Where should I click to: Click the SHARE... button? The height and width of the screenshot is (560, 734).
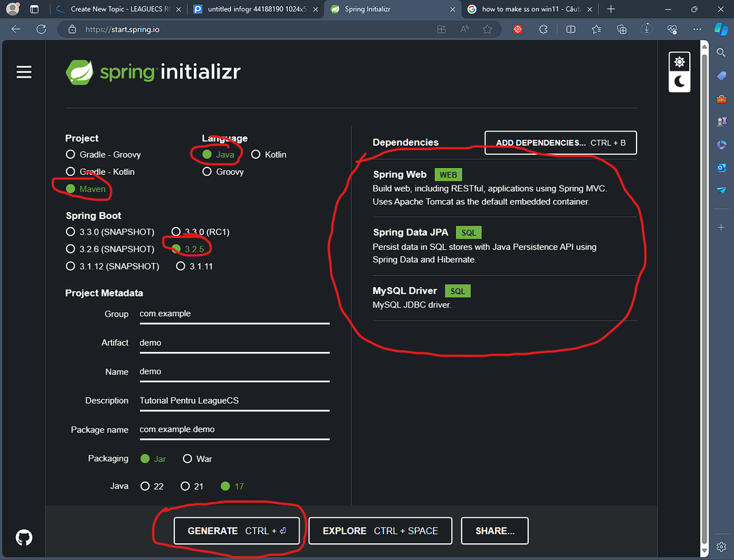pyautogui.click(x=494, y=531)
